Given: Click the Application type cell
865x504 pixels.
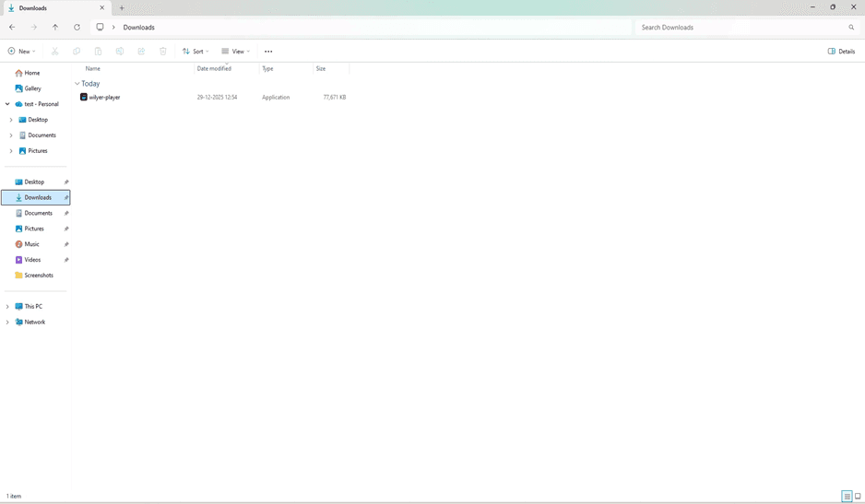Looking at the screenshot, I should pos(276,97).
